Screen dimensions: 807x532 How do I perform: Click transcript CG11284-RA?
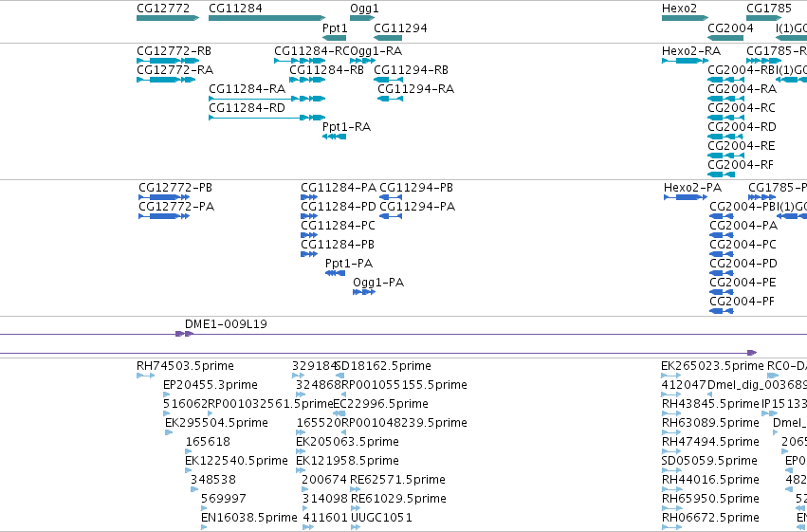[x=267, y=99]
